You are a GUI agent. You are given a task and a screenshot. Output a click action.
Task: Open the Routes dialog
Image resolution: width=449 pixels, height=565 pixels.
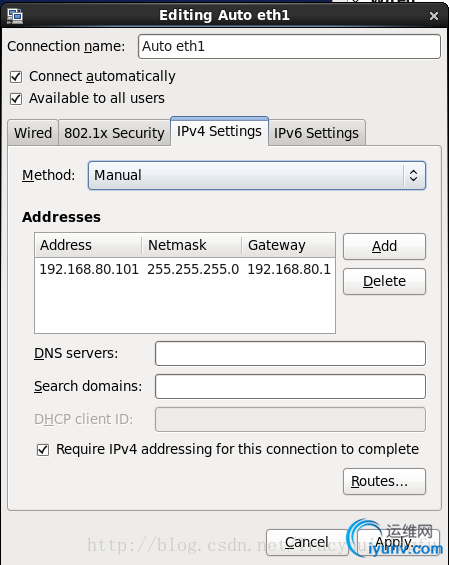click(x=384, y=481)
